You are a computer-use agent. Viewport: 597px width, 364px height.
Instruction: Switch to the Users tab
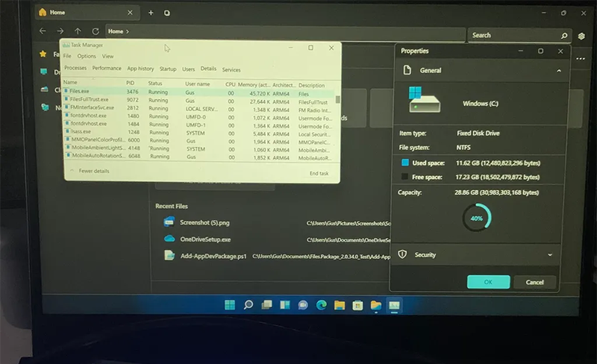(189, 69)
